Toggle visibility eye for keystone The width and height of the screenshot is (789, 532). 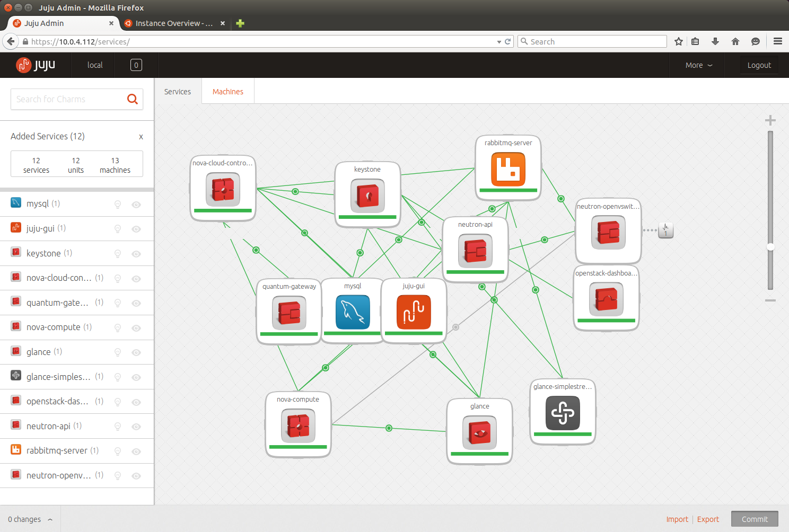[136, 254]
